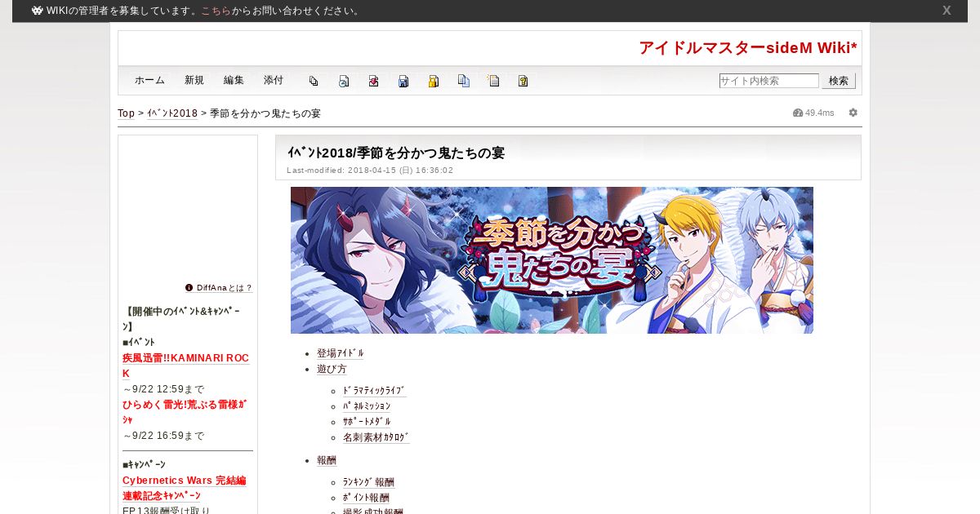
Task: Click the blue duplicate pages icon
Action: (x=464, y=81)
